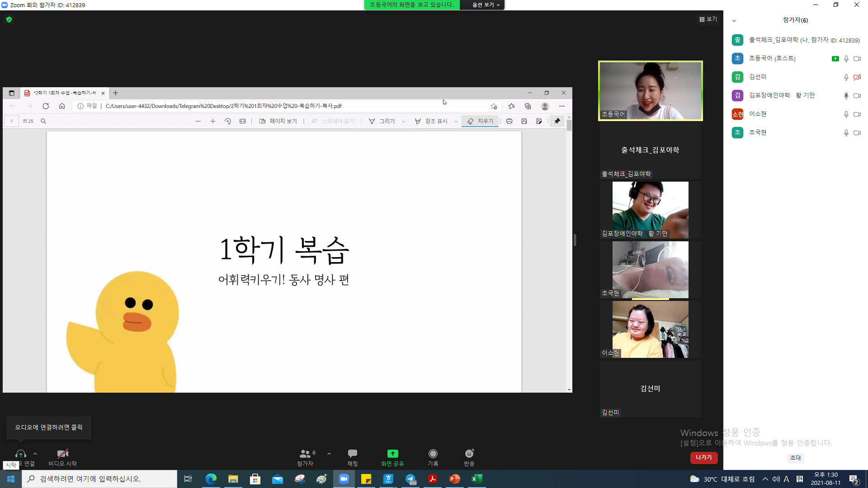This screenshot has width=868, height=488.
Task: Start video with 비디오 시작
Action: click(x=62, y=457)
